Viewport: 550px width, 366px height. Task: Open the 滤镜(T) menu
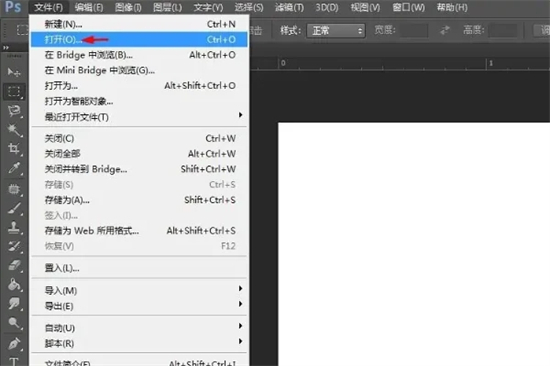pos(289,7)
